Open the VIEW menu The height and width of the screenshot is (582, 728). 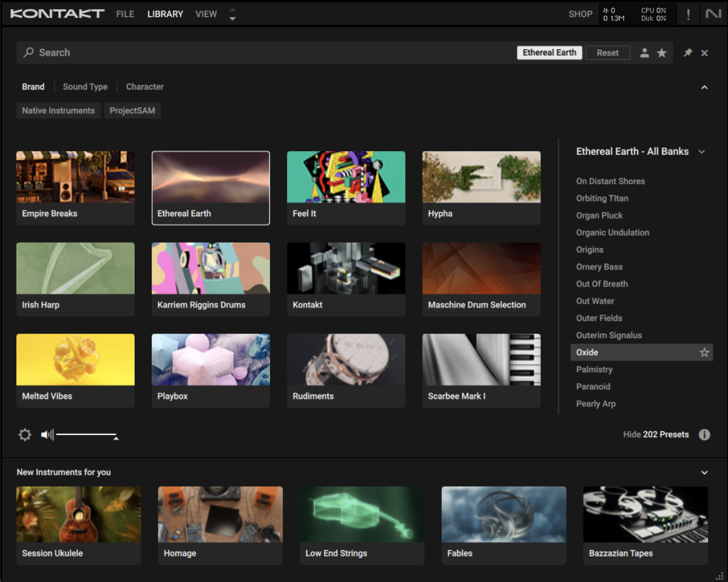[x=206, y=14]
